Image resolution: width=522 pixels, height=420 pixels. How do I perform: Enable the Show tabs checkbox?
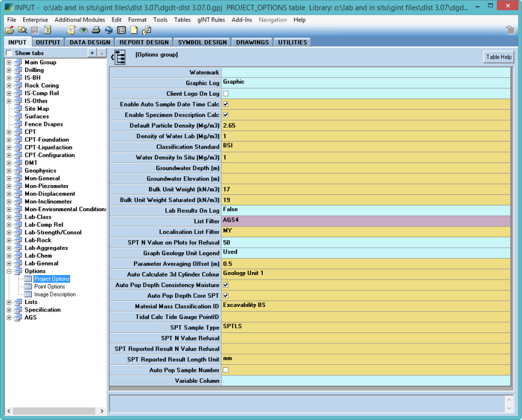coord(9,53)
